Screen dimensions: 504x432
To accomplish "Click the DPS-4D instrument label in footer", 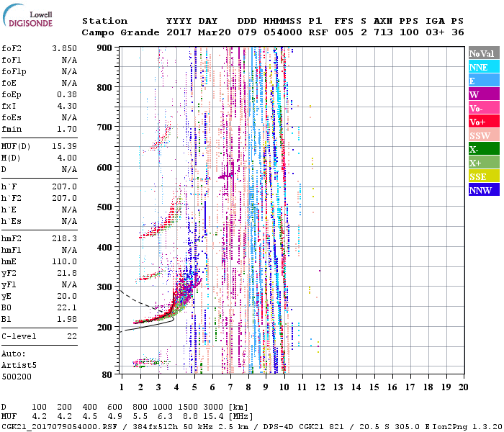I will (278, 426).
